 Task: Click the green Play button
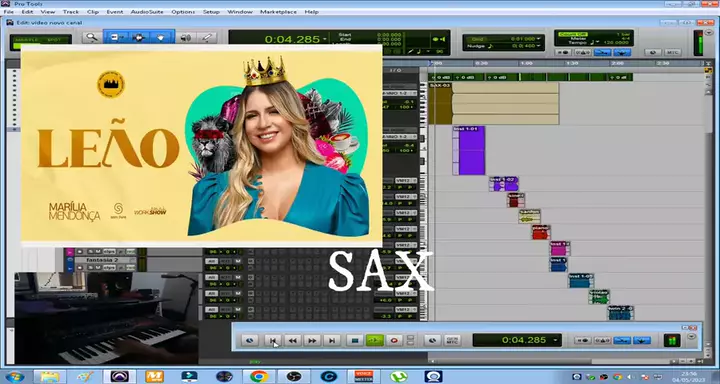pyautogui.click(x=375, y=340)
